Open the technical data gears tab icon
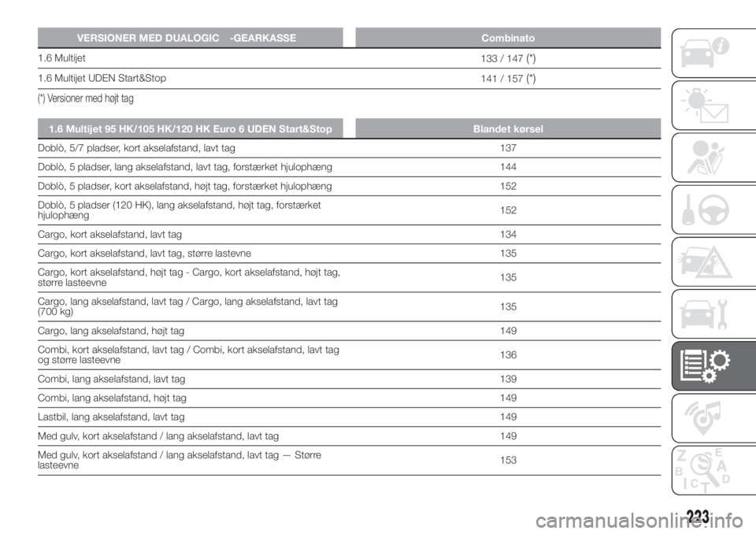Screen dimensions: 756x534 [714, 365]
